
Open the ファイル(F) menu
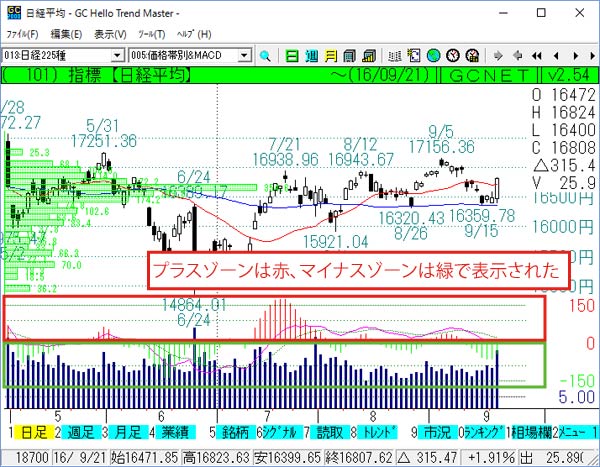[x=23, y=34]
